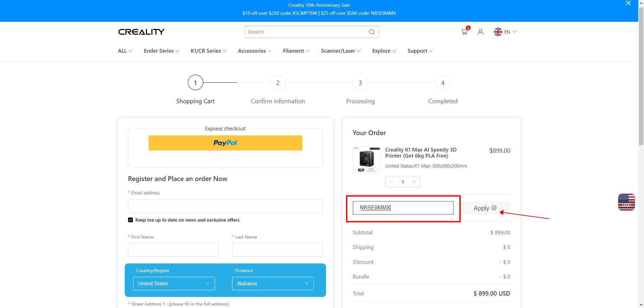Open the shopping cart icon
Screen dimensions: 644x308
click(x=465, y=32)
